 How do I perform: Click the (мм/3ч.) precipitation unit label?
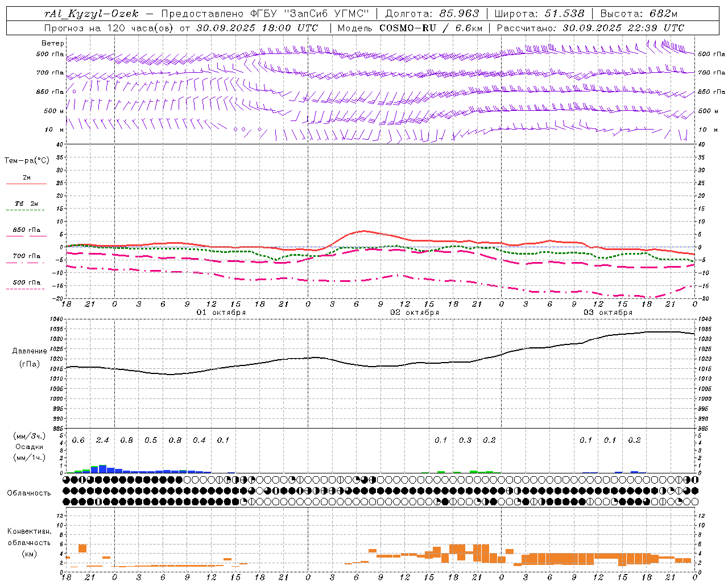(x=29, y=436)
